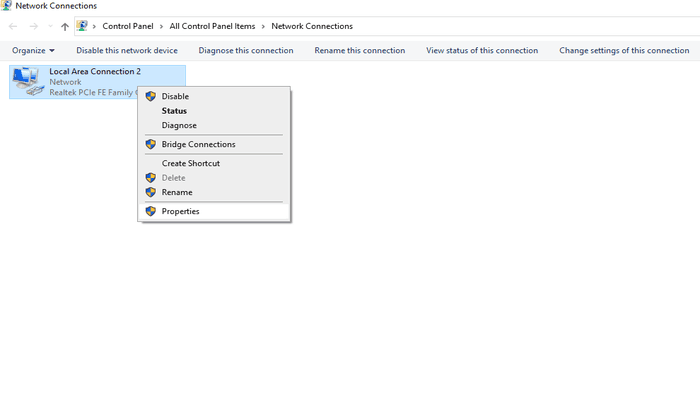Expand the chevron after All Control Panel Items
The height and width of the screenshot is (394, 700).
tap(263, 26)
